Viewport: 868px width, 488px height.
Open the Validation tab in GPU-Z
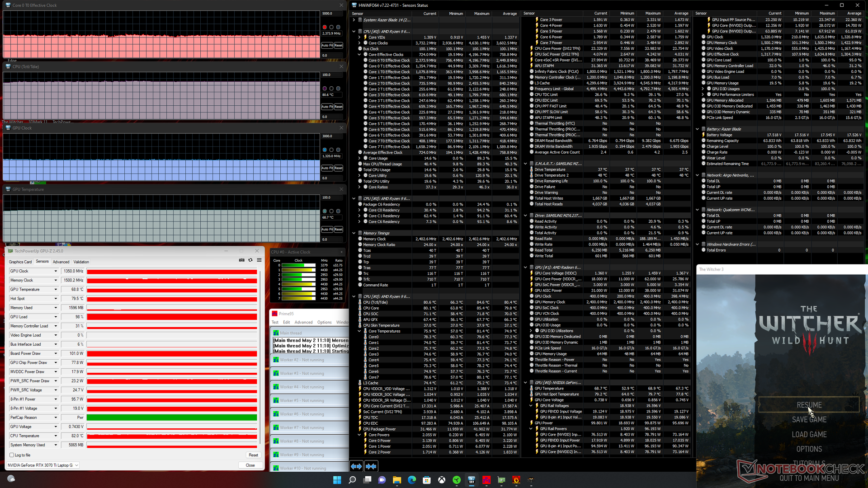click(x=81, y=262)
